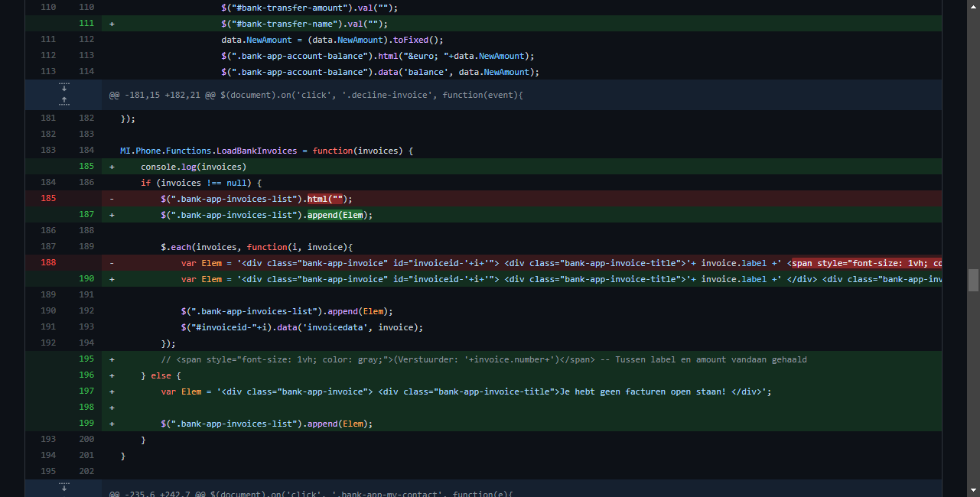Select new line number 201
This screenshot has width=980, height=497.
[x=86, y=456]
